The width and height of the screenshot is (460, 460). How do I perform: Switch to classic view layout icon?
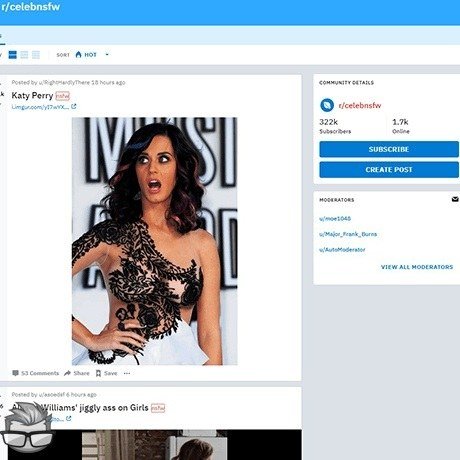pos(24,55)
